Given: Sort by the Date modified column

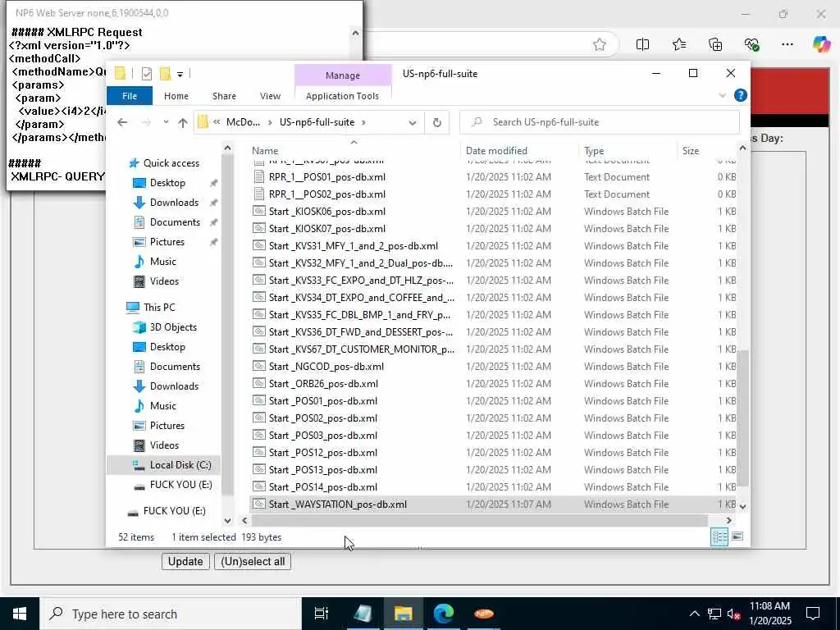Looking at the screenshot, I should coord(496,151).
